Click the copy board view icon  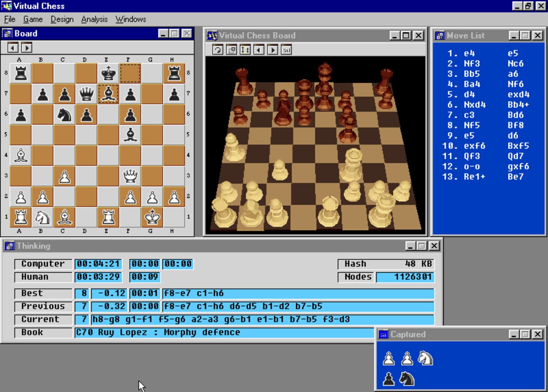(231, 50)
